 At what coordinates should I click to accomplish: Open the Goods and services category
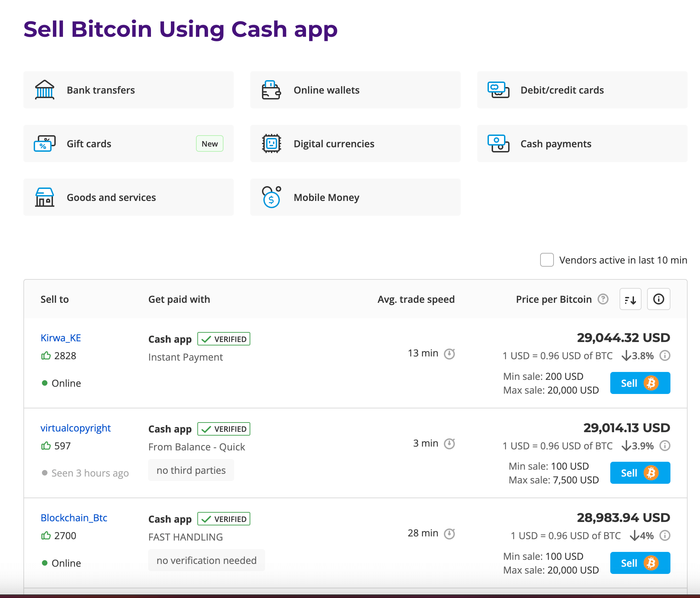coord(129,197)
